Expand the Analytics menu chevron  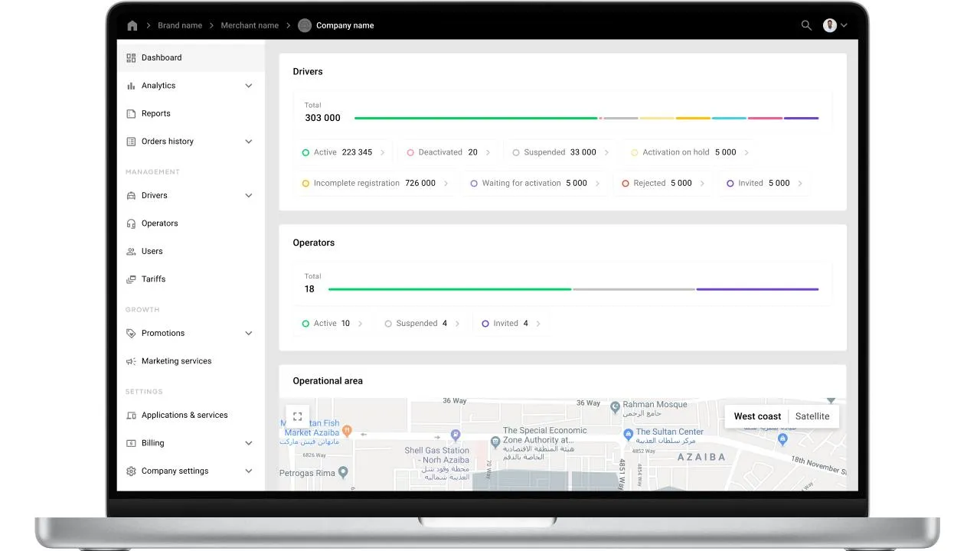coord(248,86)
